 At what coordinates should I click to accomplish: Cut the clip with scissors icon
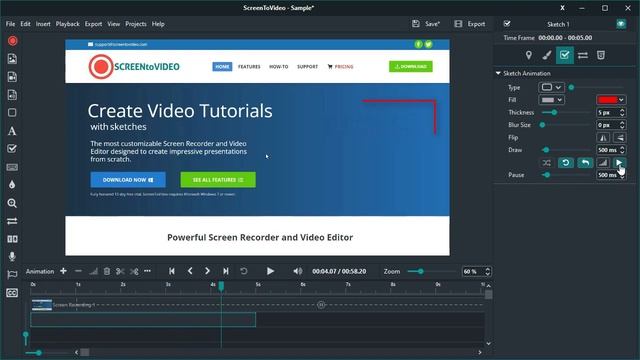120,271
